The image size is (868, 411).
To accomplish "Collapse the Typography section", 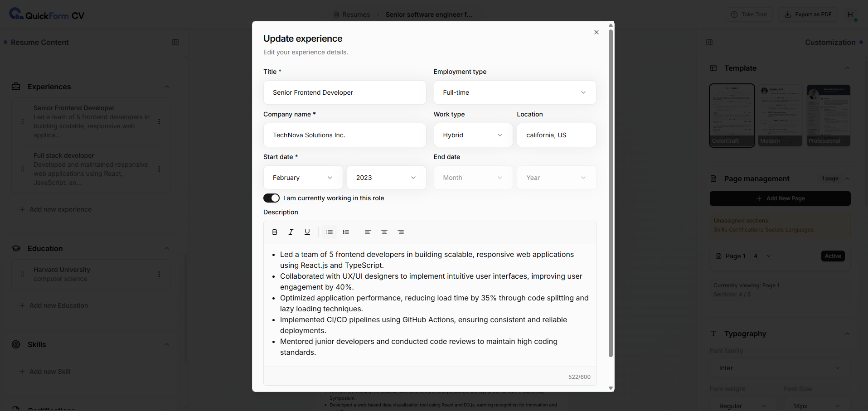I will 847,334.
